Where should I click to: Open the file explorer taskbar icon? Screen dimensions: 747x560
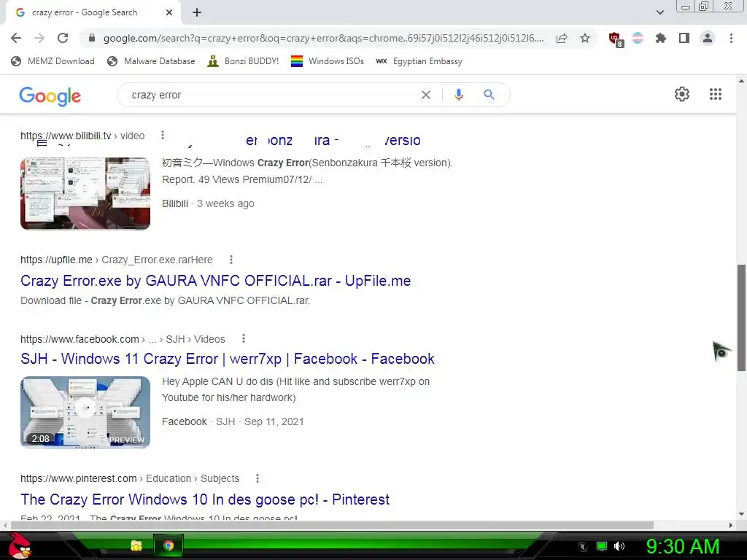(x=136, y=545)
